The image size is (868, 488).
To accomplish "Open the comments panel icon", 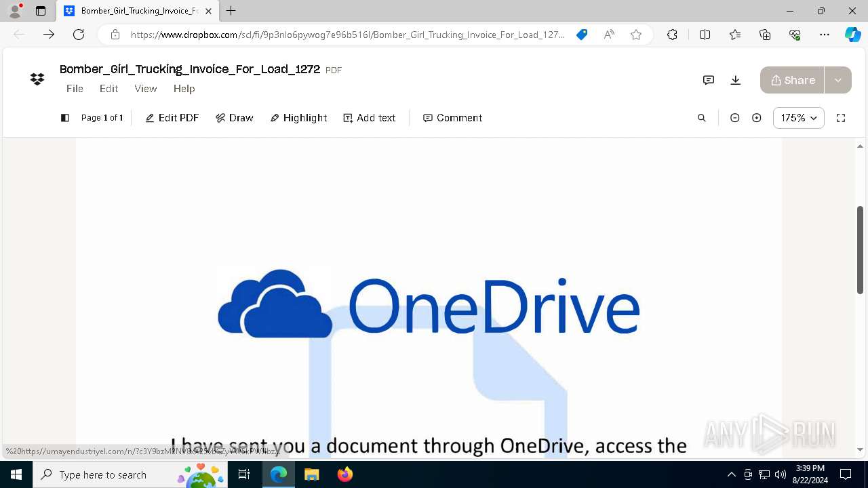I will click(709, 80).
